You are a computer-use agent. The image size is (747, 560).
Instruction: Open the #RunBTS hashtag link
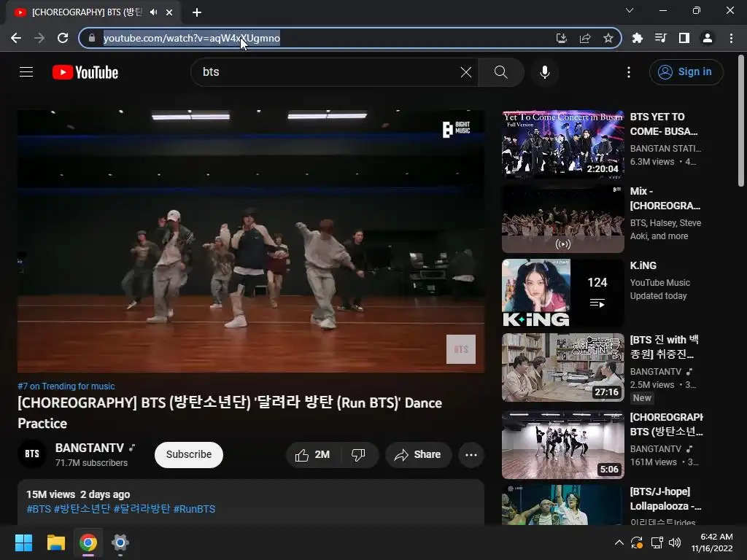pyautogui.click(x=194, y=509)
